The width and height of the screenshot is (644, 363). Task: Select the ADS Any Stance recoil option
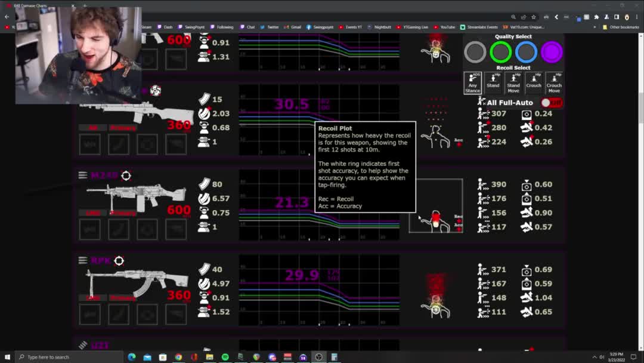pyautogui.click(x=473, y=83)
